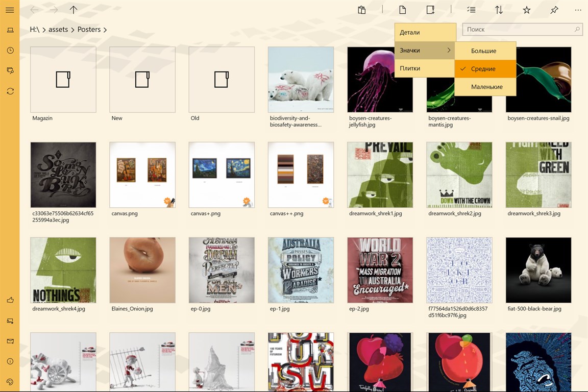Select the Elaines_Onion.jpg thumbnail

142,270
